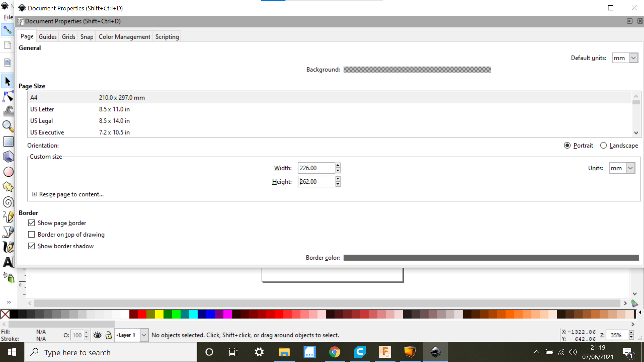Select the Node editor tool
Screen dimensions: 644x362
[x=7, y=96]
